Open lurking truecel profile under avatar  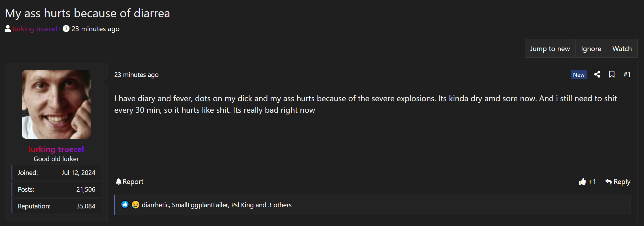[x=56, y=149]
